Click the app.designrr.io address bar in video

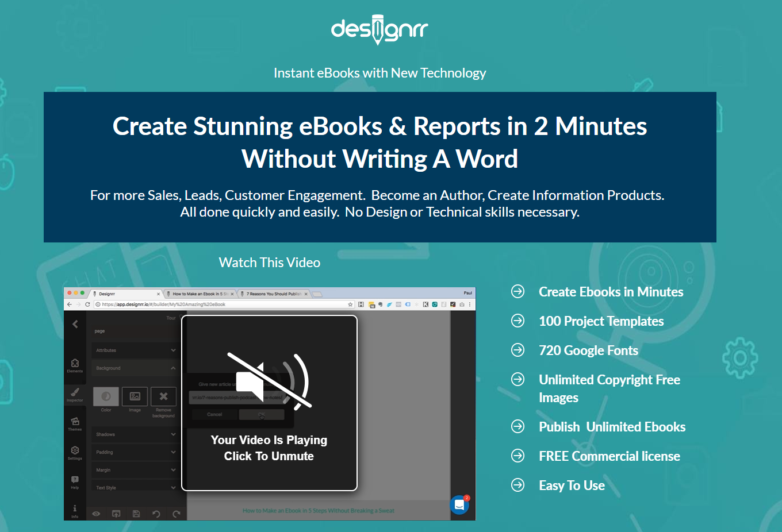pos(224,304)
